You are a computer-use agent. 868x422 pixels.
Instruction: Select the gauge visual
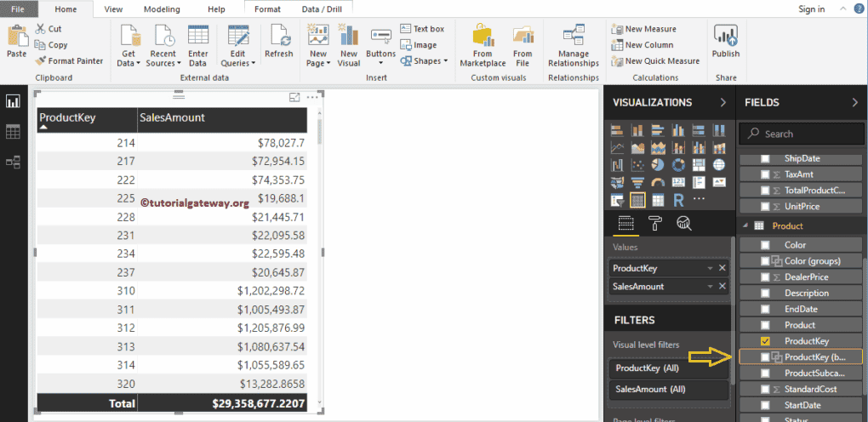(x=658, y=182)
